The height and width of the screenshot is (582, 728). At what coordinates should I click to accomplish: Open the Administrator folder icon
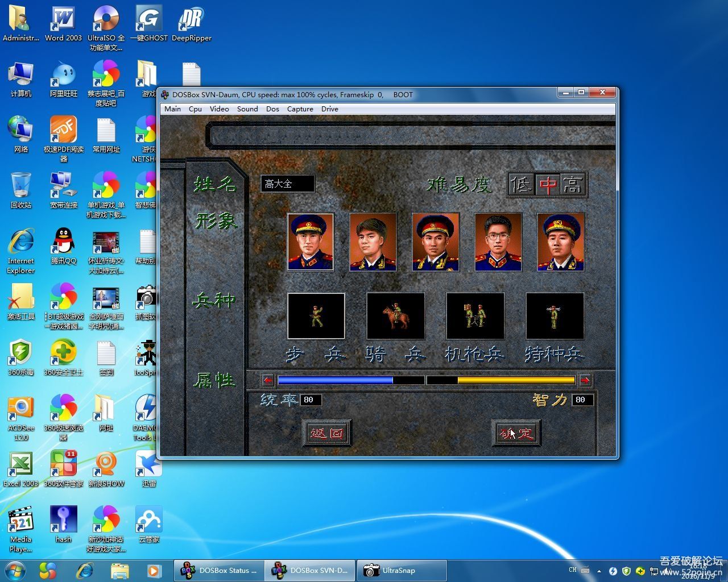pos(21,23)
